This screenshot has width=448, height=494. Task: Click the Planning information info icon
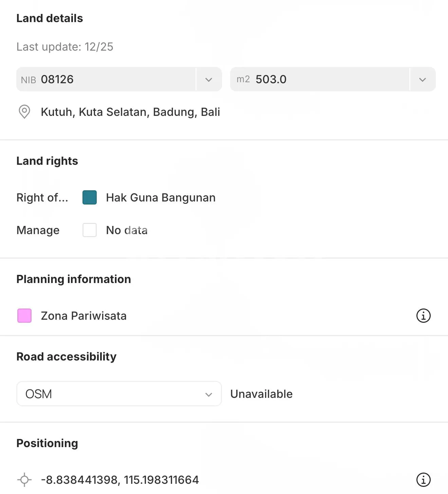(x=423, y=316)
